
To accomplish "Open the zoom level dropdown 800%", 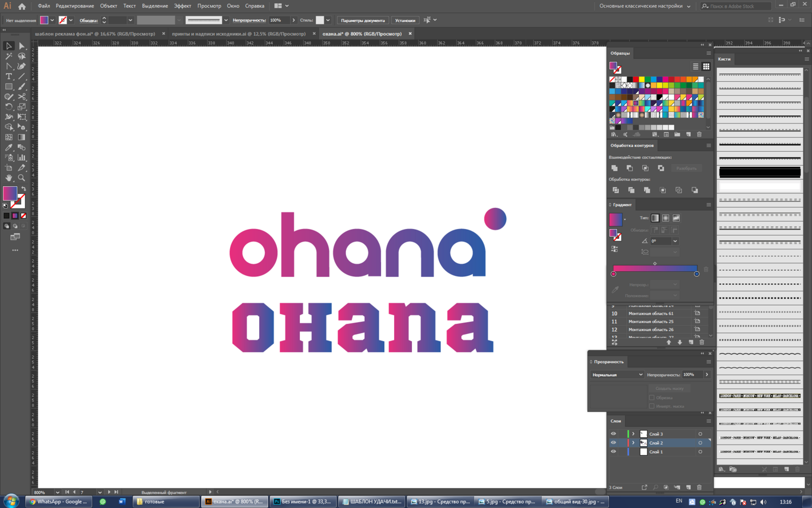I will pyautogui.click(x=57, y=492).
